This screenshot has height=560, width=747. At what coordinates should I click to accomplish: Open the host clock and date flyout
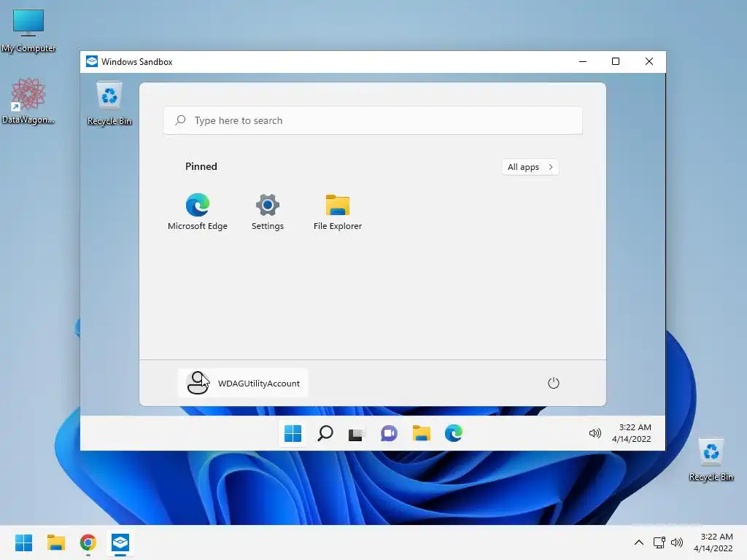713,542
